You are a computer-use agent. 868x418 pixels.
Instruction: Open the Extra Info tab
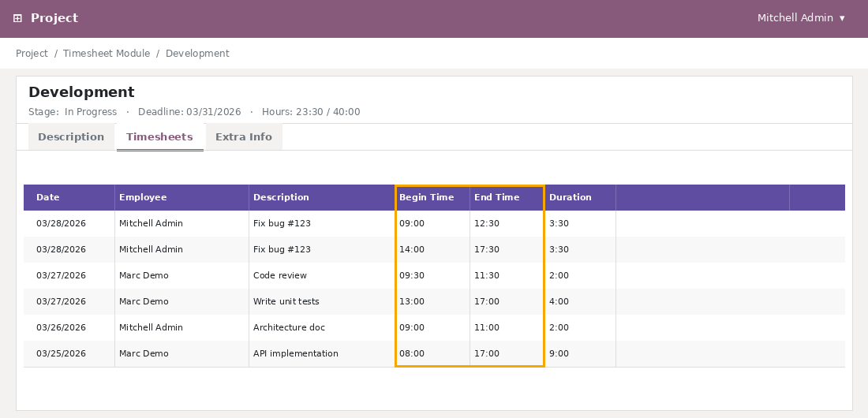pyautogui.click(x=244, y=136)
